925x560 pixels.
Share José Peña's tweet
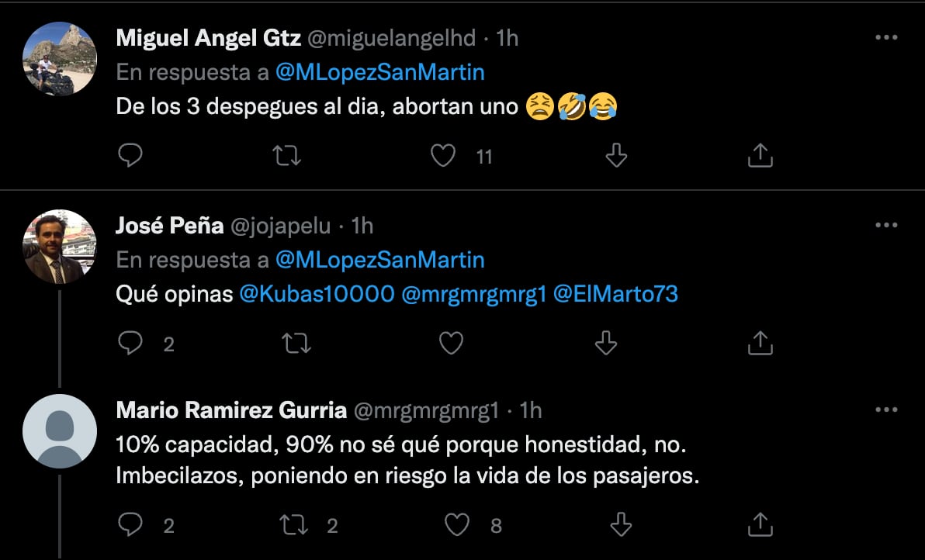760,343
